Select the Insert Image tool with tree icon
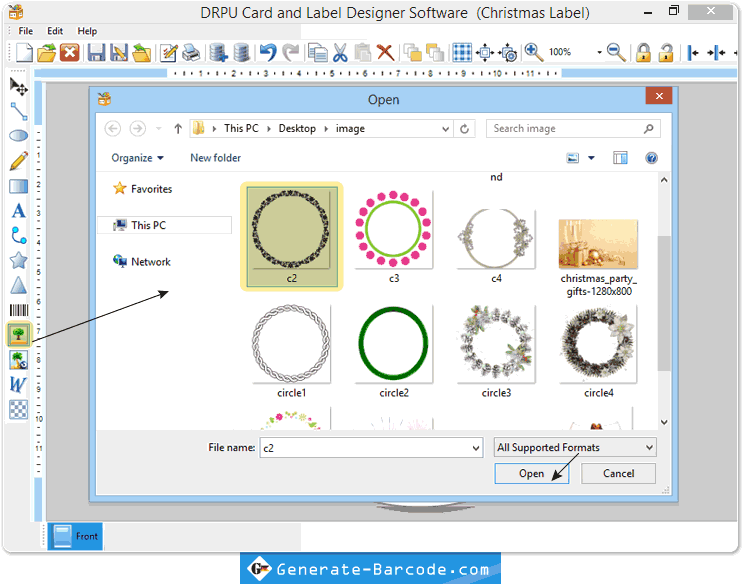This screenshot has width=744, height=584. coord(19,334)
